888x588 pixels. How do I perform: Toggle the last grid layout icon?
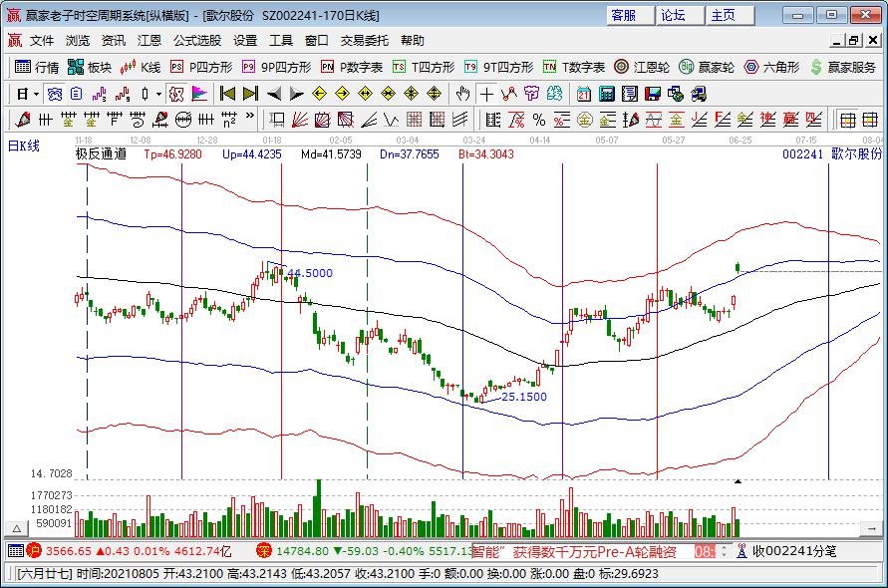870,121
